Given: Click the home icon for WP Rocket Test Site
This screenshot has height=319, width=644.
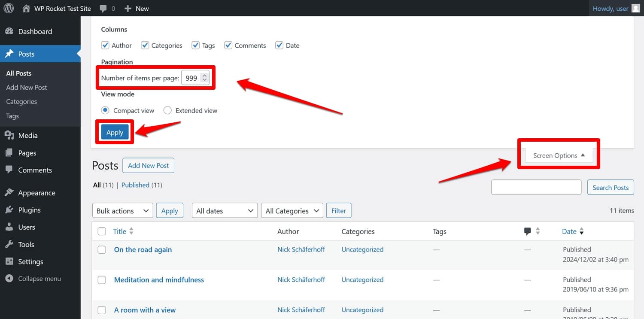Looking at the screenshot, I should point(26,8).
